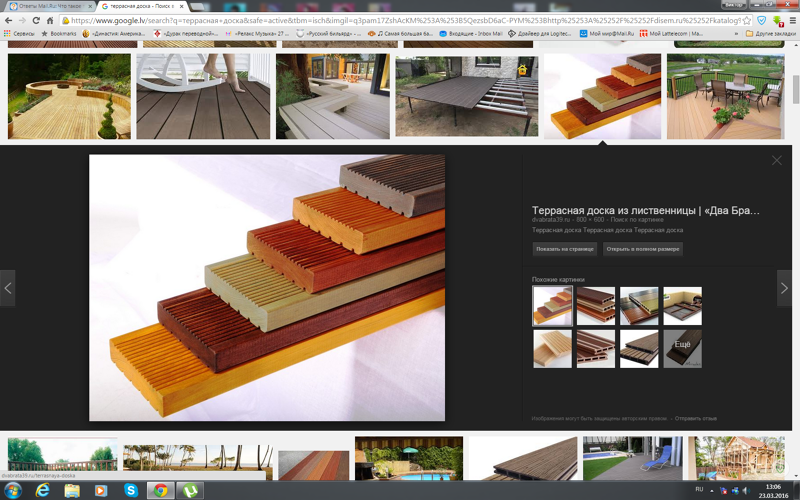
Task: Open the patio table and chairs thumbnail
Action: (725, 96)
